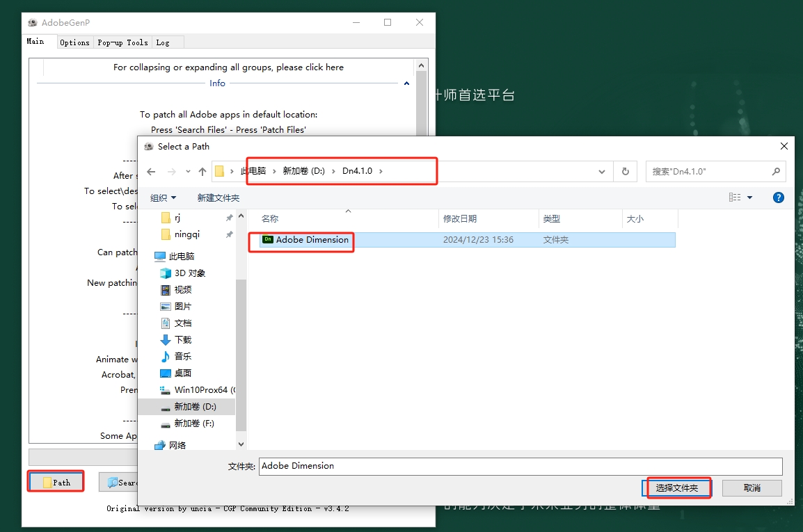Switch to the Options tab
Viewport: 803px width, 532px height.
pos(74,42)
